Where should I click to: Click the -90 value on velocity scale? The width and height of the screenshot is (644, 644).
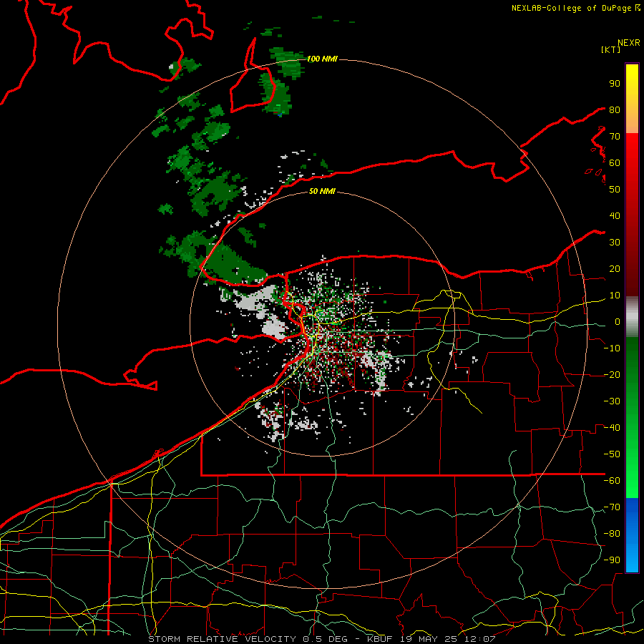coord(612,560)
